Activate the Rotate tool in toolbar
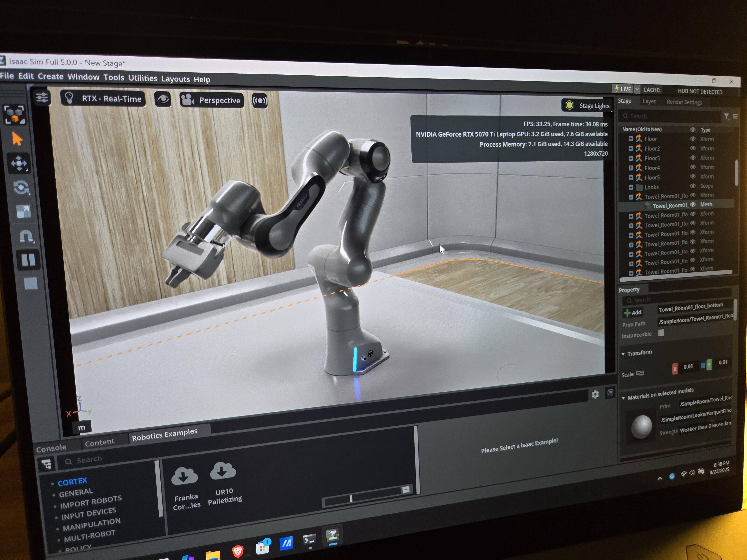This screenshot has width=747, height=560. (x=21, y=187)
